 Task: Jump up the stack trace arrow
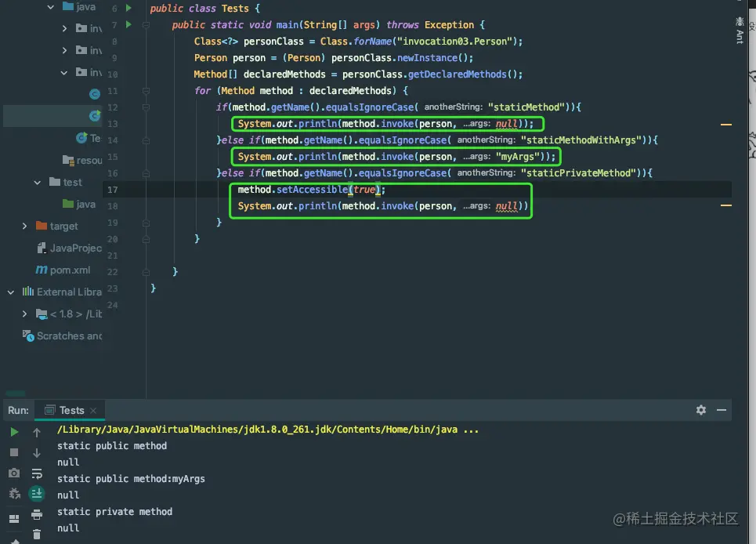pyautogui.click(x=37, y=433)
